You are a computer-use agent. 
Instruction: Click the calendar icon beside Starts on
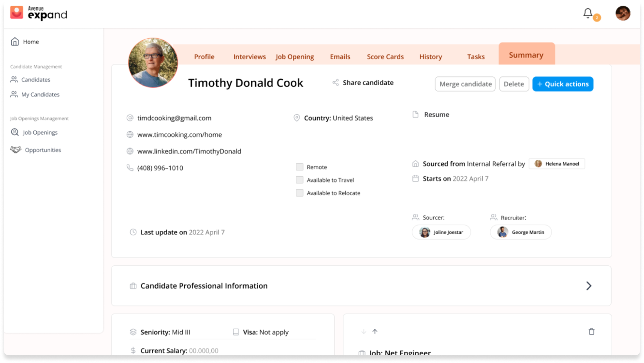point(415,179)
